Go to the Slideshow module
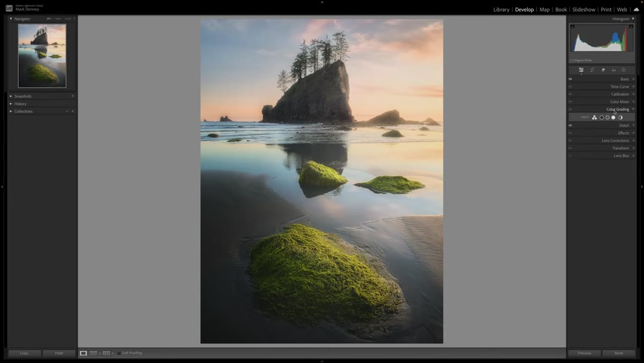This screenshot has width=644, height=363. [x=584, y=10]
